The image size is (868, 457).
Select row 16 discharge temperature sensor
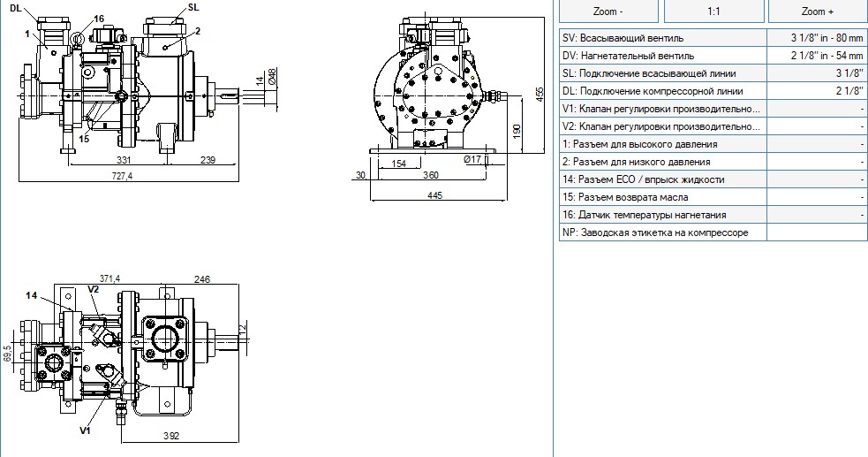[713, 216]
